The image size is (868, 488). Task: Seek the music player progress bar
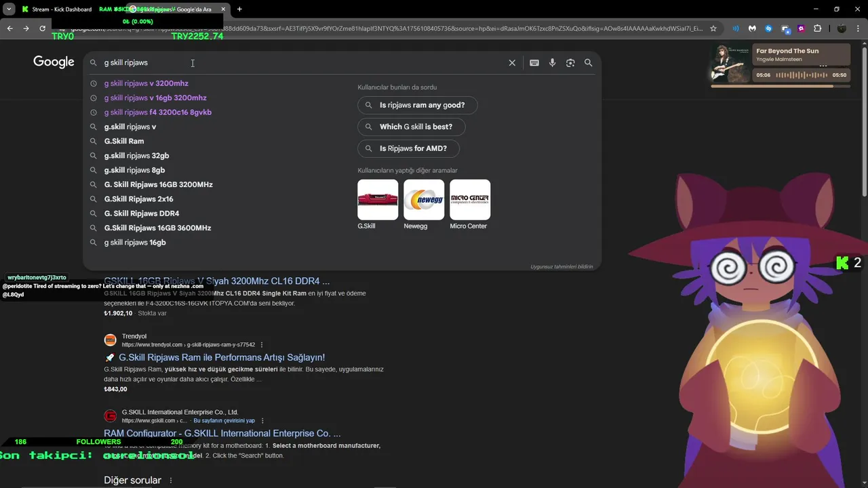point(780,86)
